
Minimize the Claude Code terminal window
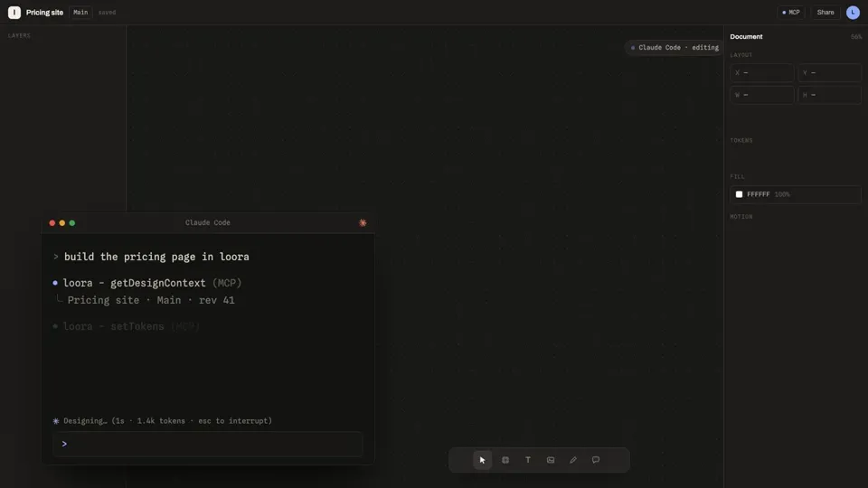click(62, 223)
